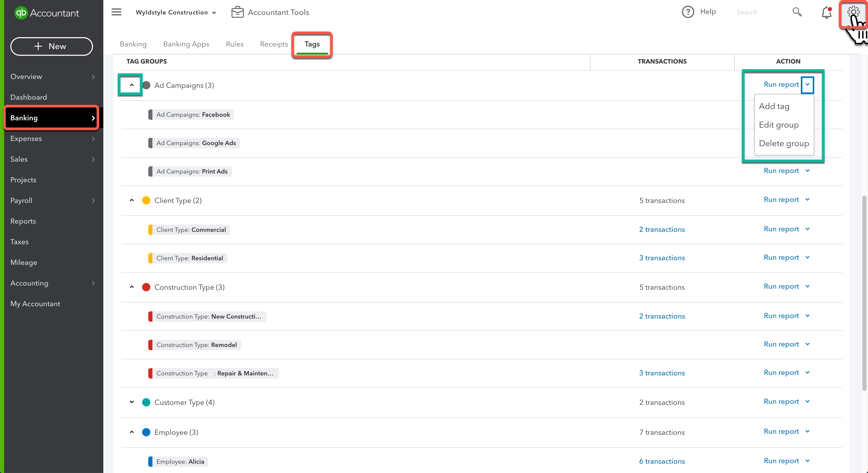Open the action dropdown for Residential tag

click(x=808, y=257)
